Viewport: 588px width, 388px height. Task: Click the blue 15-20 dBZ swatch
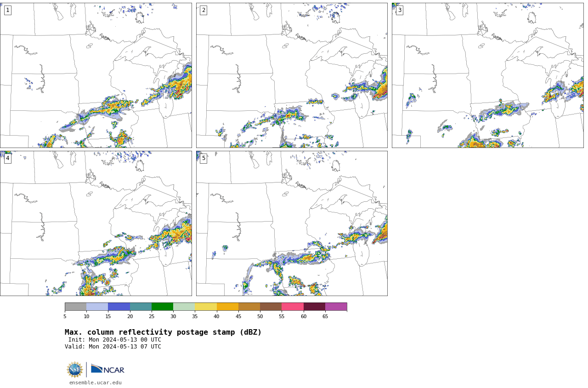[x=119, y=307]
